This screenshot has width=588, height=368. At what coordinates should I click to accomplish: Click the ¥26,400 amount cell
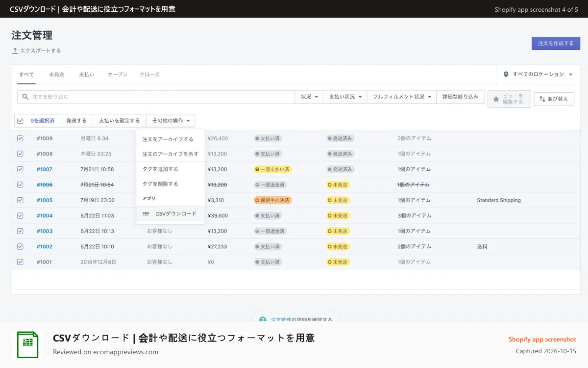[x=218, y=138]
